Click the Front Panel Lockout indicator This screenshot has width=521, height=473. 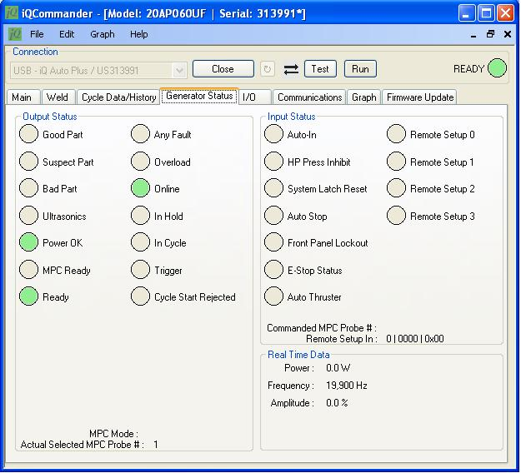point(274,242)
